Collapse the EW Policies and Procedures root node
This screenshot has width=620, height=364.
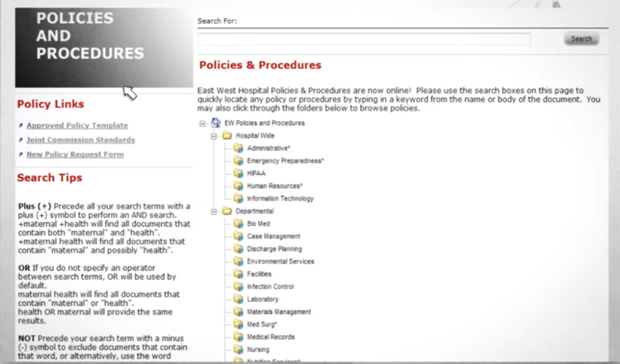(203, 123)
